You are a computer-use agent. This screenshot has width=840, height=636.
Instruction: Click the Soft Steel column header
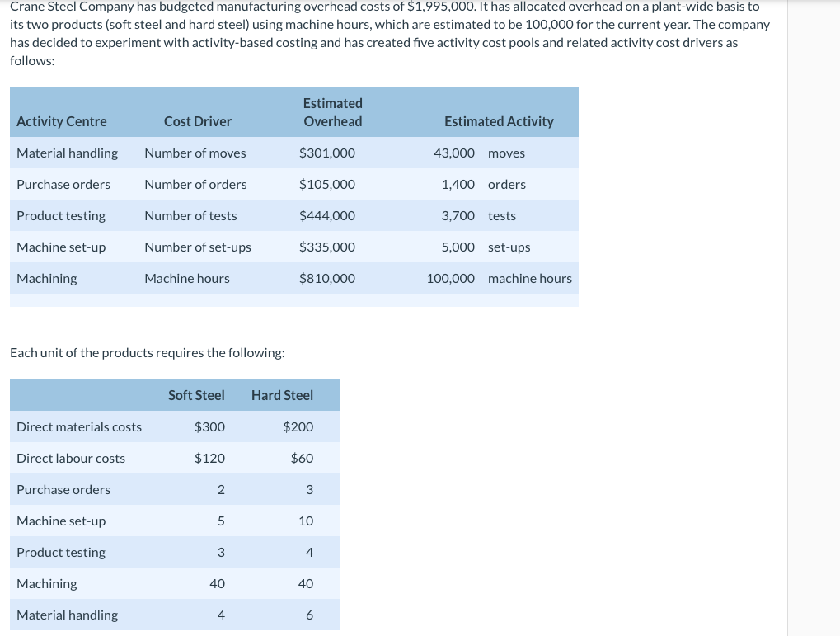click(x=196, y=395)
